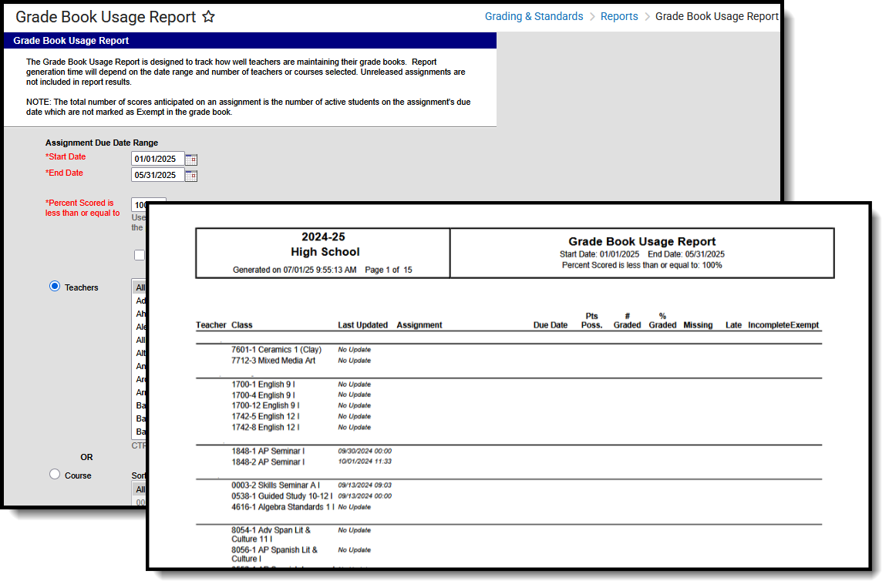The image size is (889, 588).
Task: Click the 'Assignment Due Date Range' label
Action: click(x=102, y=143)
